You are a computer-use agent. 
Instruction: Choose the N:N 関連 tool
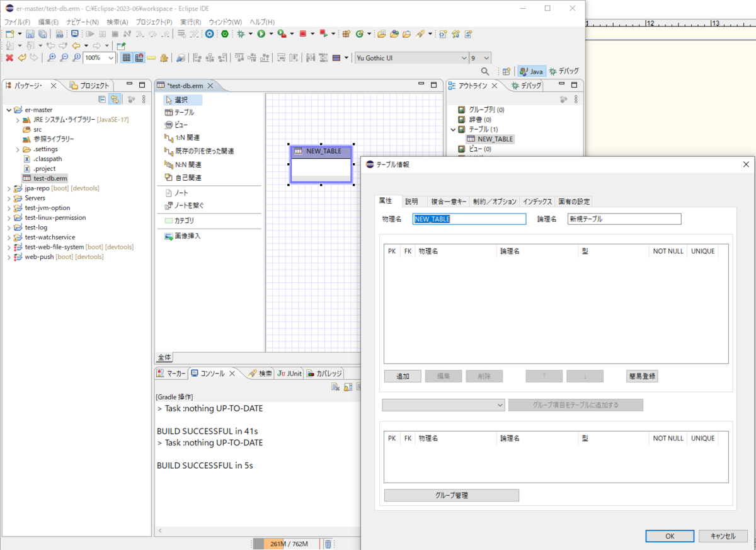coord(185,165)
